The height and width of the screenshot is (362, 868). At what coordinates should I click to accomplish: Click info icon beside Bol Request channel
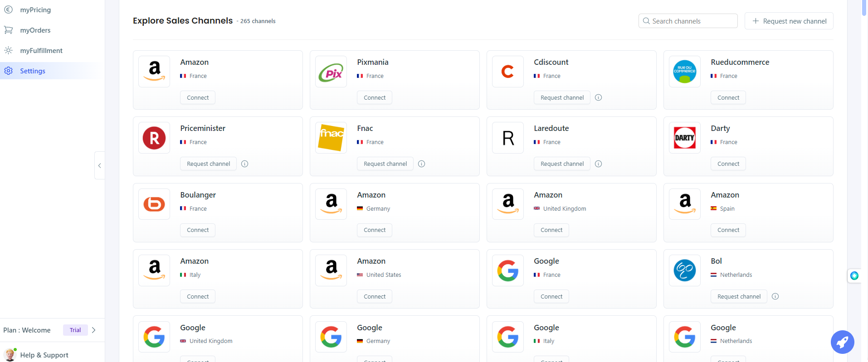point(775,296)
